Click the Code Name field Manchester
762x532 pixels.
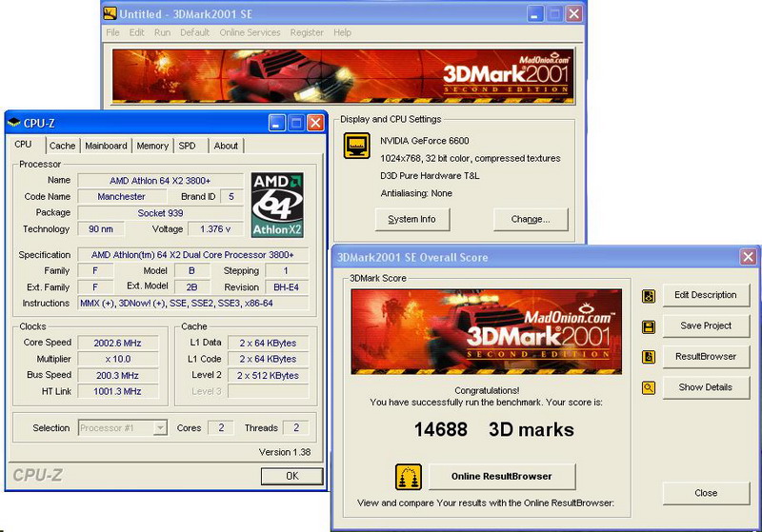(122, 197)
